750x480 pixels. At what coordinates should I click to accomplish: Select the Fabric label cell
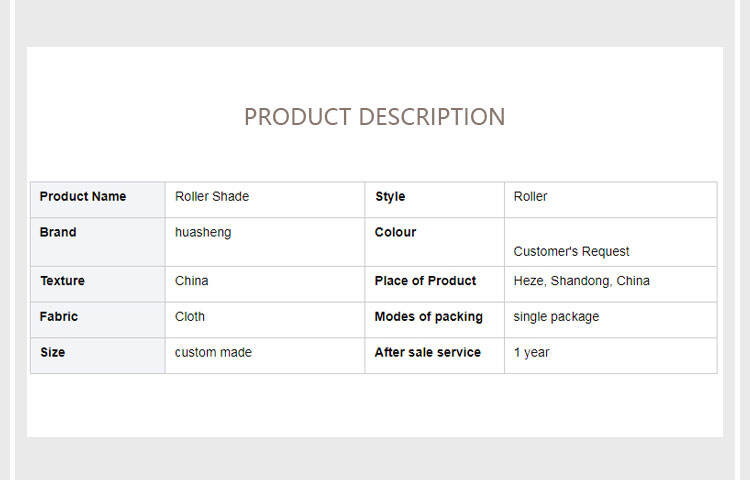coord(59,317)
